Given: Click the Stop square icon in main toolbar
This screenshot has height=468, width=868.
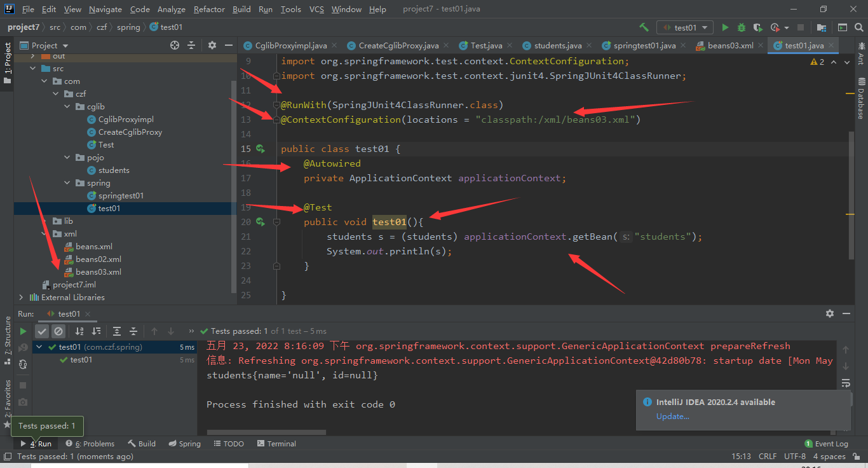Looking at the screenshot, I should pyautogui.click(x=801, y=27).
